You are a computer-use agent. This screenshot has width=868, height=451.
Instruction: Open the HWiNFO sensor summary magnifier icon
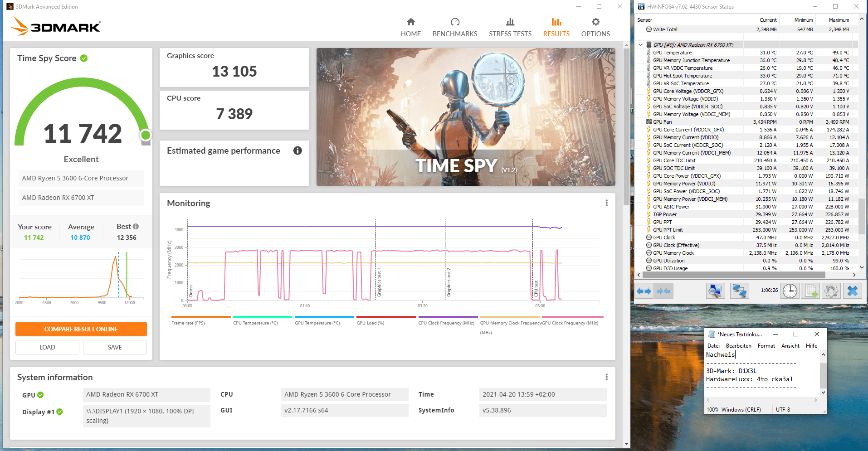(715, 291)
